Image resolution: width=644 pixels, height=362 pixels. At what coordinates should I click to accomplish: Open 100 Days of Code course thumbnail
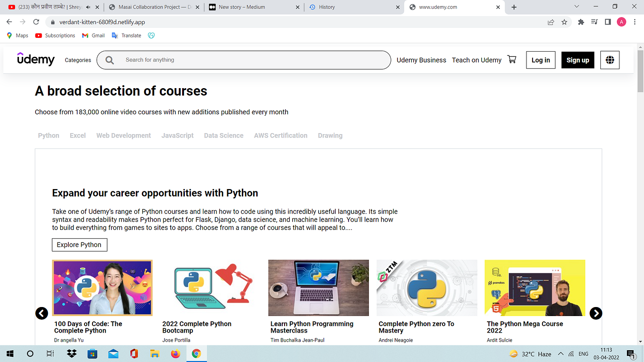coord(102,288)
